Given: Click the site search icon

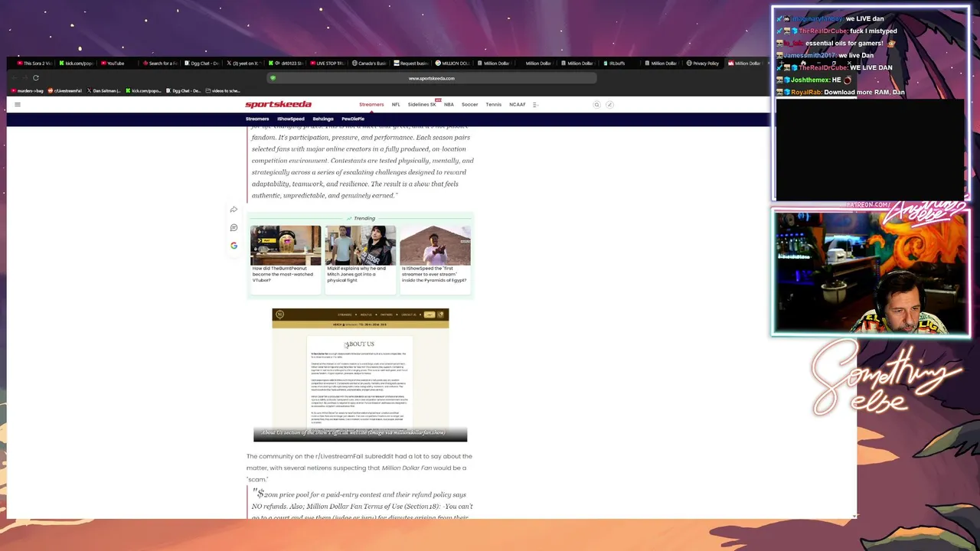Looking at the screenshot, I should pos(596,105).
